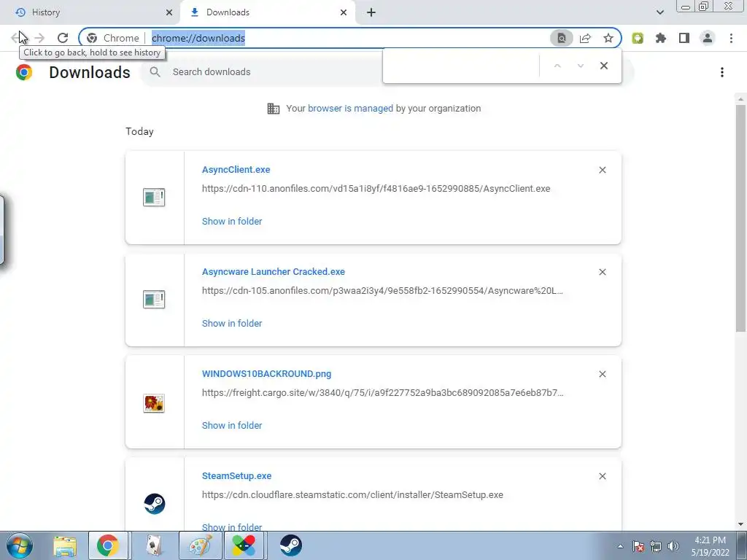Open the AsyncClient.exe file link

click(236, 169)
